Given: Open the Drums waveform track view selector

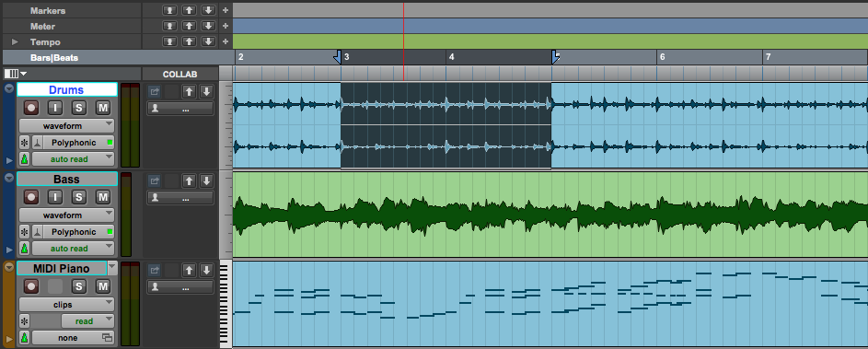Looking at the screenshot, I should [x=67, y=126].
